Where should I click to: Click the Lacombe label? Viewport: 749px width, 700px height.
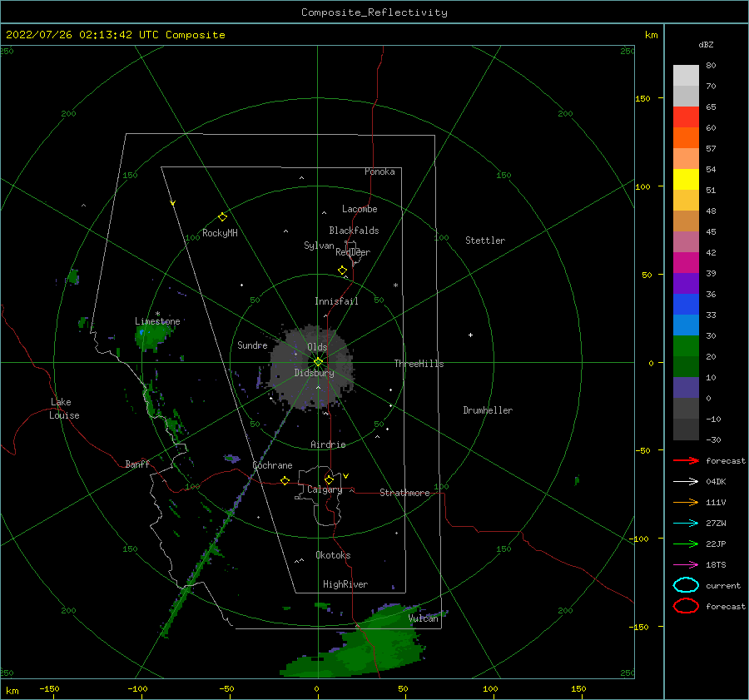[360, 209]
